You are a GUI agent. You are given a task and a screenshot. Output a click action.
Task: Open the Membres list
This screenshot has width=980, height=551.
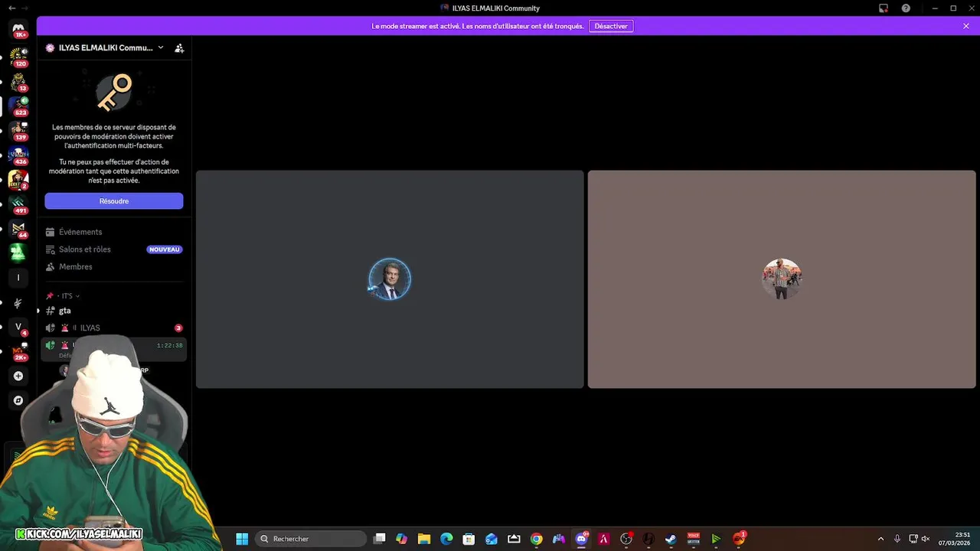113,267
